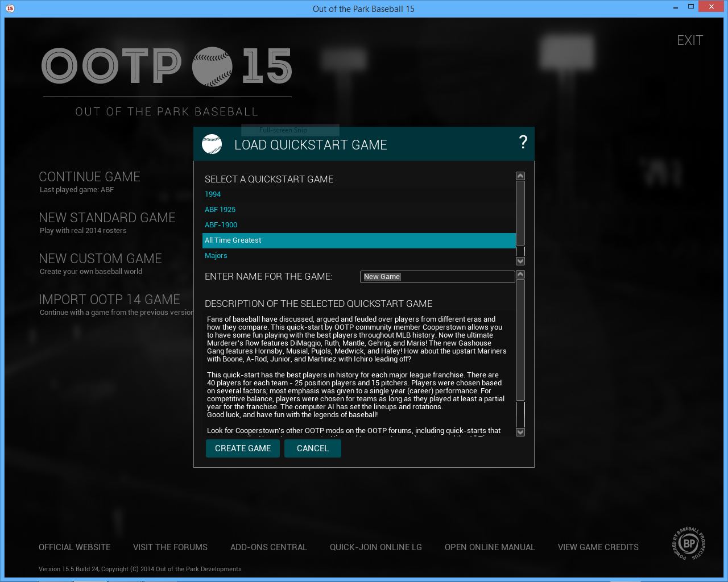
Task: Click the OOTP 15 app icon in title bar
Action: click(10, 9)
